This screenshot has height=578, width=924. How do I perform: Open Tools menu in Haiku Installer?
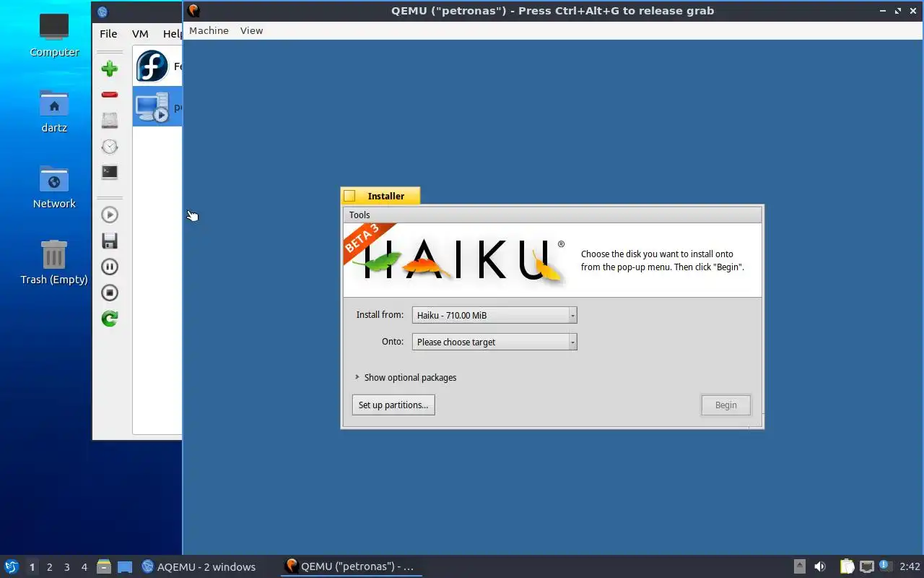[x=359, y=215]
